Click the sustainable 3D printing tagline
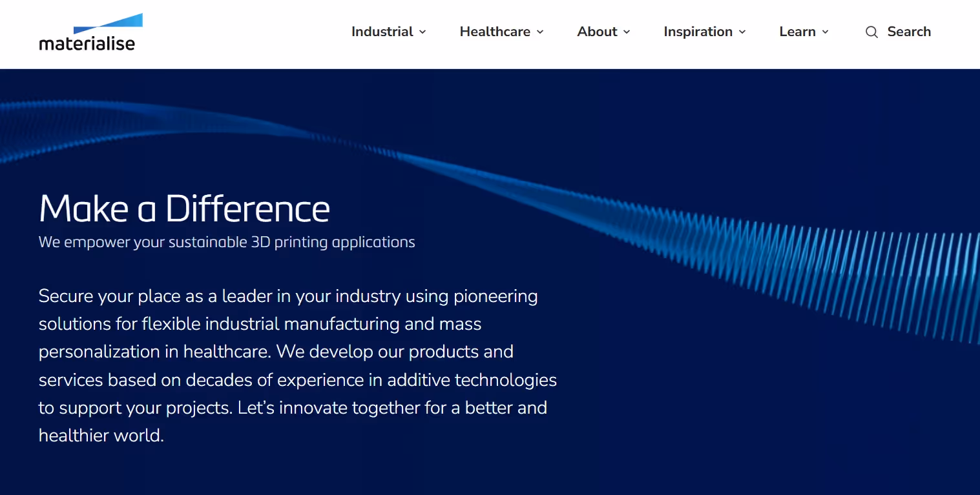The height and width of the screenshot is (495, 980). 227,242
